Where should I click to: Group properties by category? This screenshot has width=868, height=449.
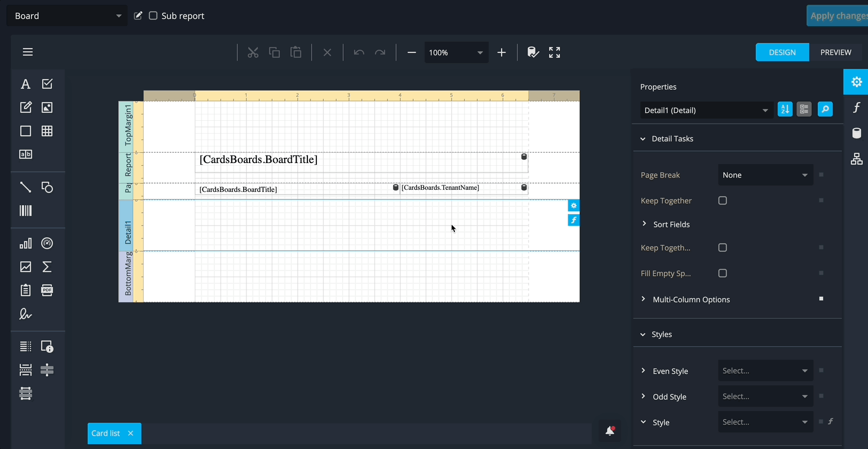tap(804, 109)
